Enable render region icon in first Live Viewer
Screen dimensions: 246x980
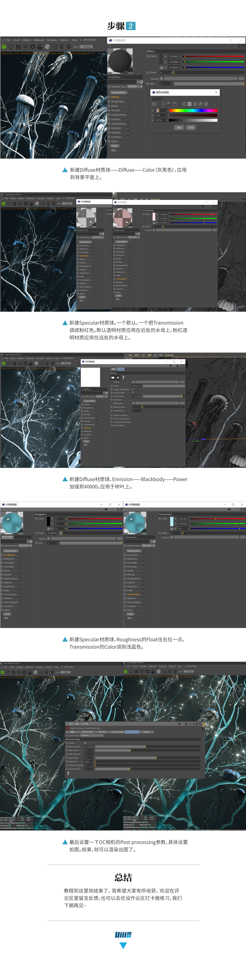(x=55, y=47)
